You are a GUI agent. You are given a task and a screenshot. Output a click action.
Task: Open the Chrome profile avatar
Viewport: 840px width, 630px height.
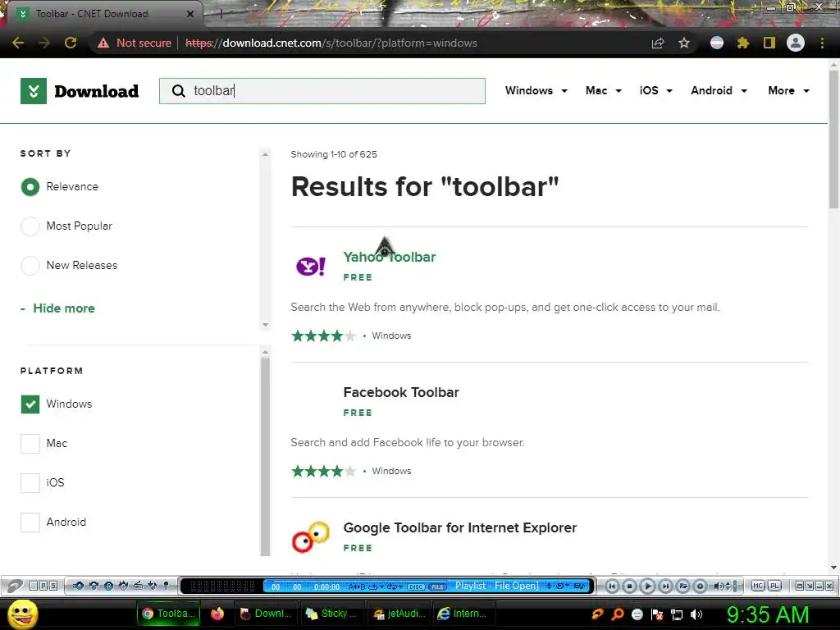[796, 43]
